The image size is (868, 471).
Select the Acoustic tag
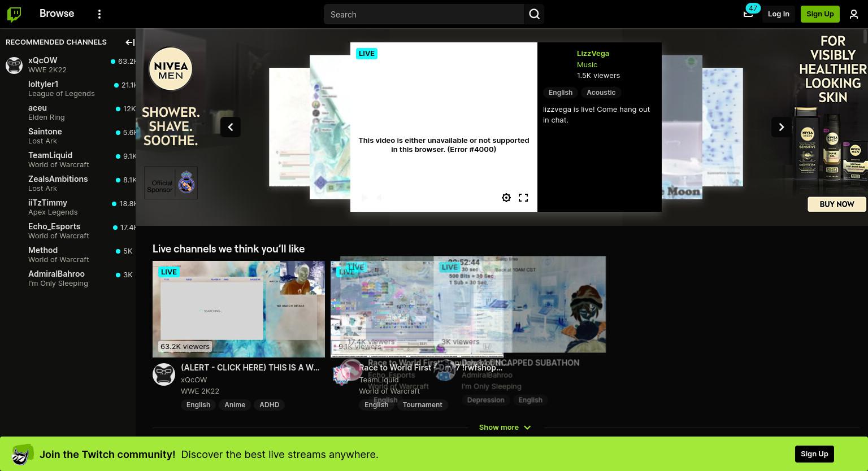pyautogui.click(x=601, y=93)
